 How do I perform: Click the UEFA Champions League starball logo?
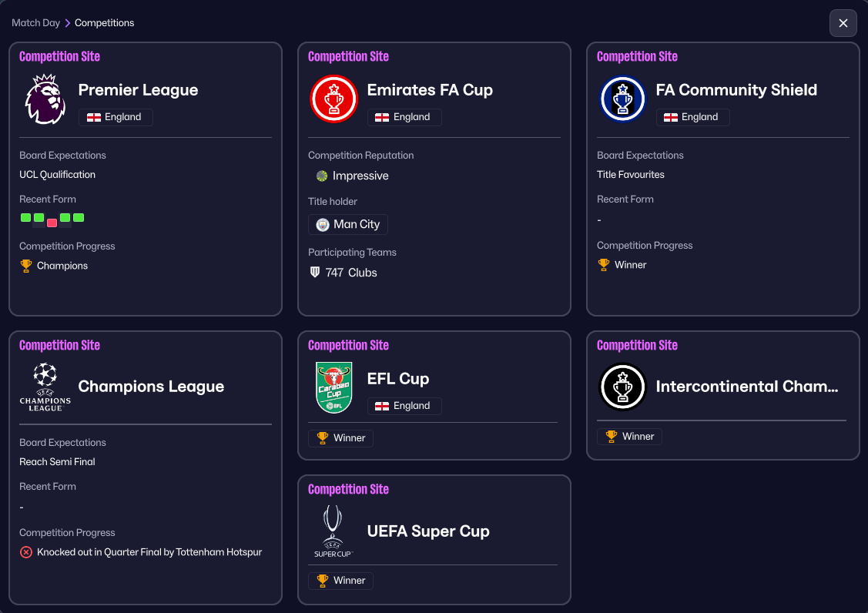click(45, 386)
